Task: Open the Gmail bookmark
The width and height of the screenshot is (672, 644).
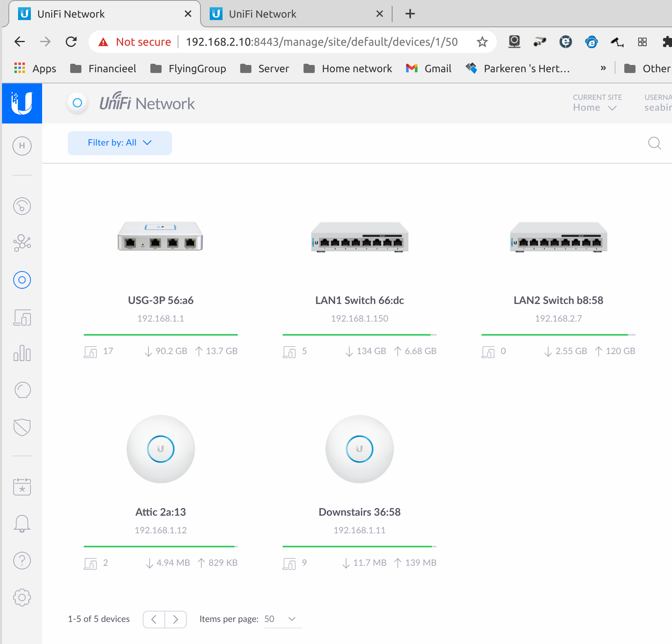Action: point(429,69)
